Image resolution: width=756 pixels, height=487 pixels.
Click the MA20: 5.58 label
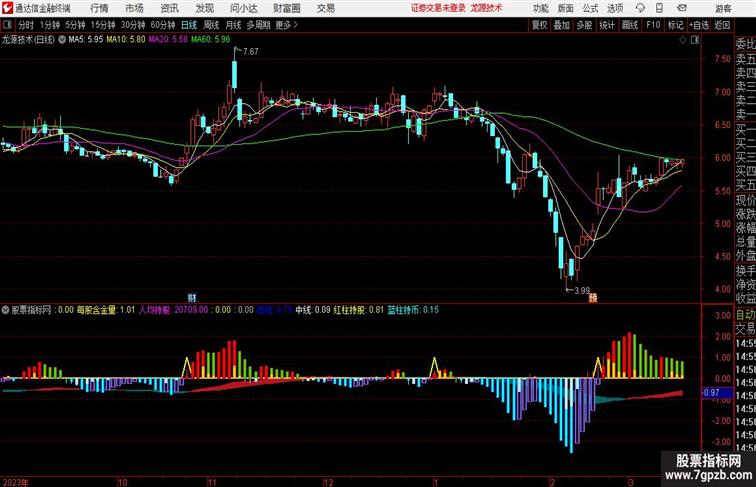pos(168,40)
